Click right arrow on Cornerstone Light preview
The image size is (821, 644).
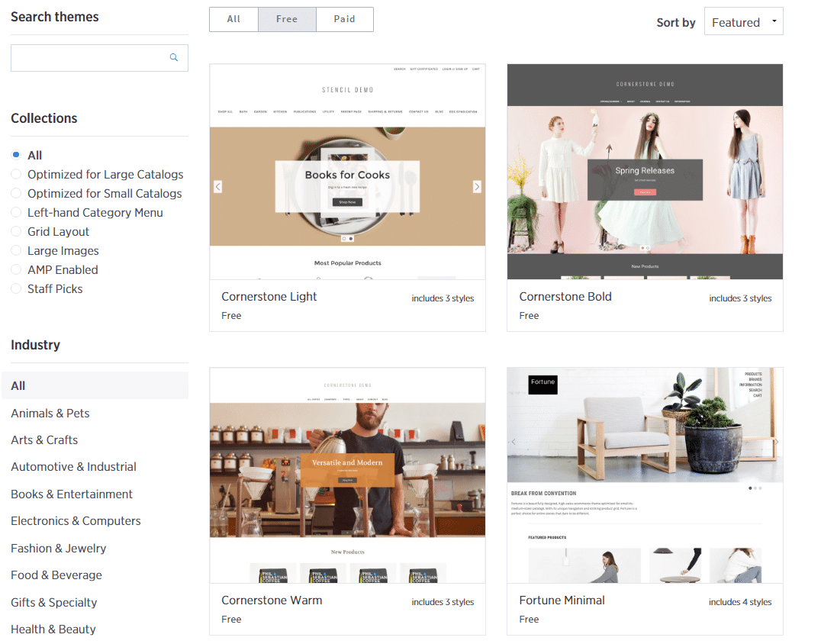[x=477, y=187]
